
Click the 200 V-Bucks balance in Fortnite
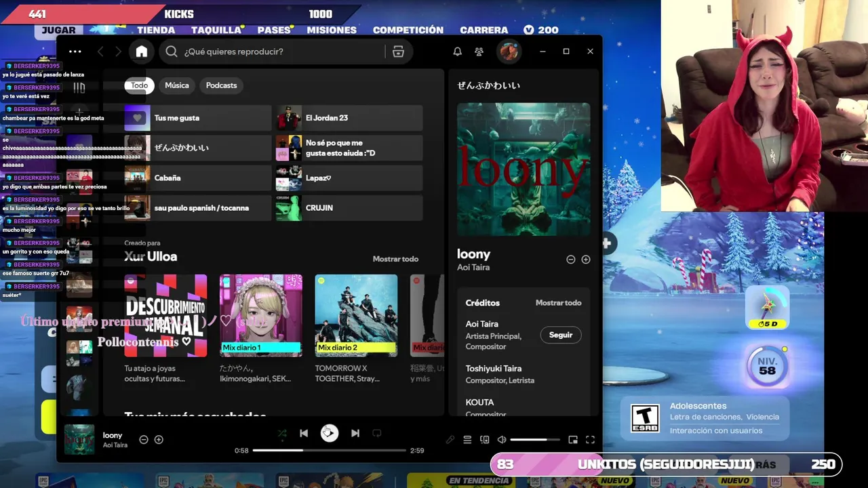pyautogui.click(x=541, y=30)
